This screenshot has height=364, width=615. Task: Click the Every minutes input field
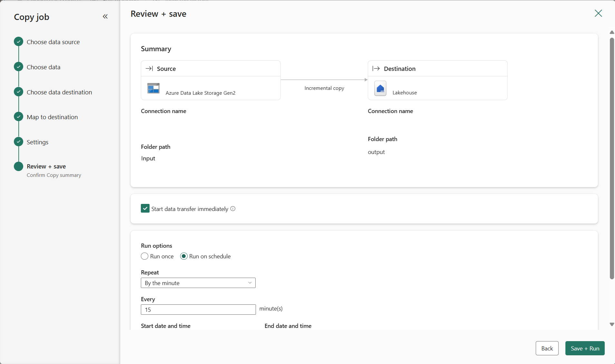click(x=198, y=310)
